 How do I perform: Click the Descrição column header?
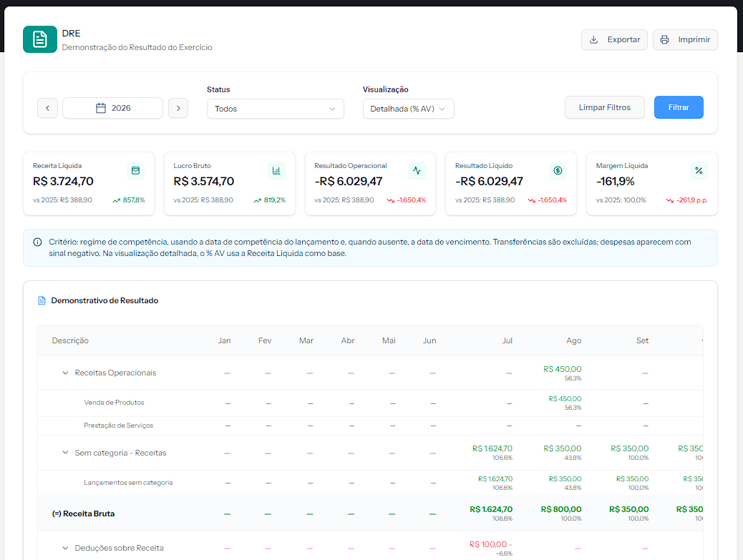[70, 341]
